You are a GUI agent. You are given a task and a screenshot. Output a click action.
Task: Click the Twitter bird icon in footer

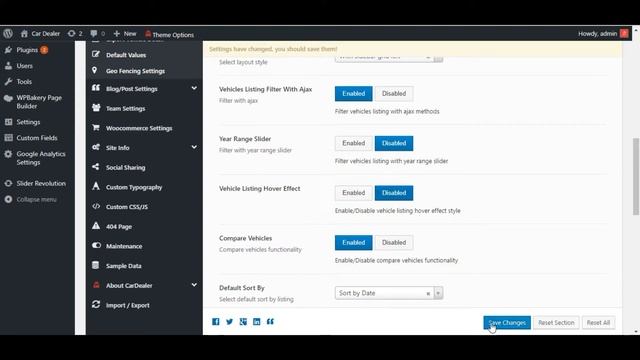(229, 322)
